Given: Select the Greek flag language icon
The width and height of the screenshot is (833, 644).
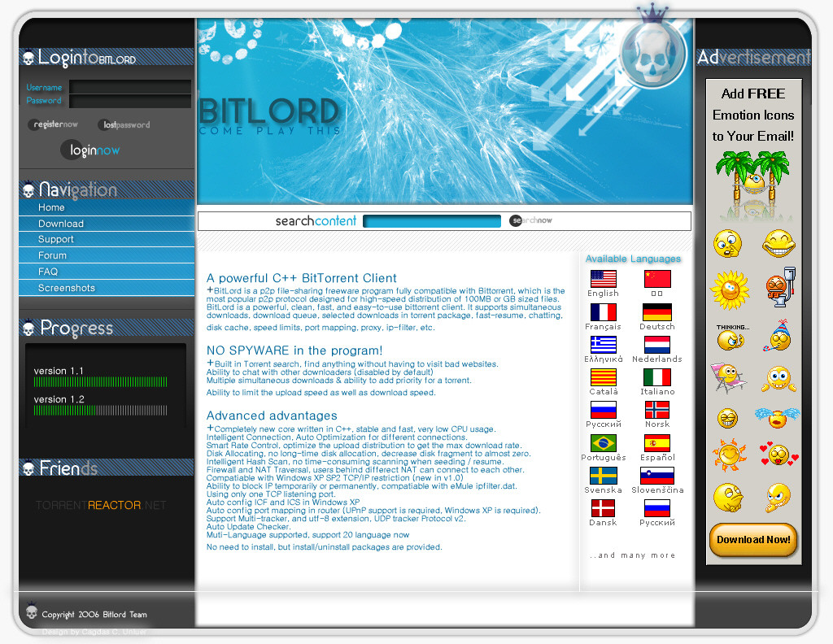Looking at the screenshot, I should point(603,345).
